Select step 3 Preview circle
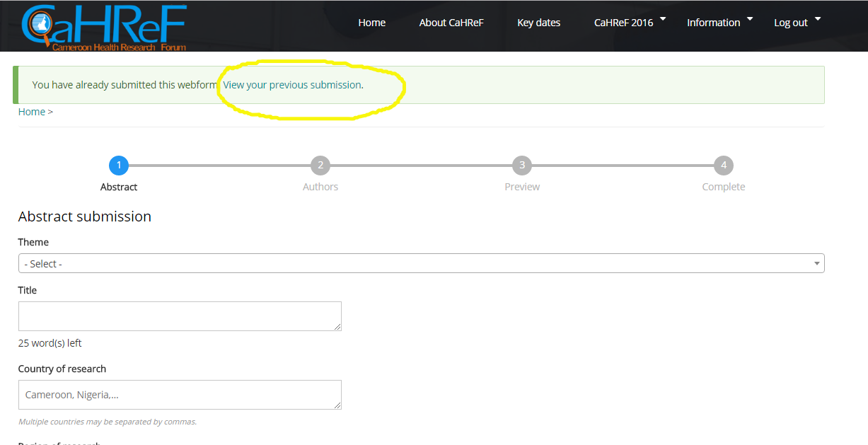Viewport: 868px width, 445px height. pos(522,166)
